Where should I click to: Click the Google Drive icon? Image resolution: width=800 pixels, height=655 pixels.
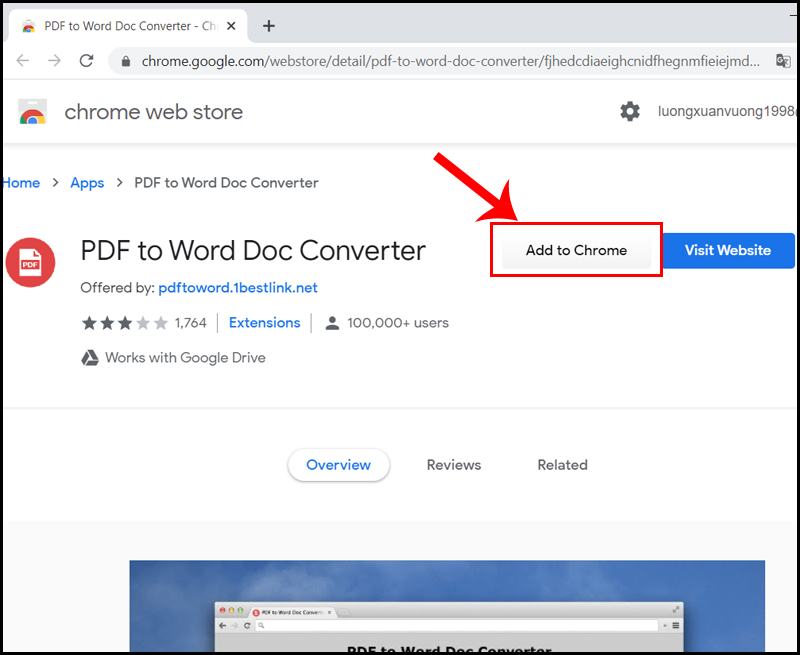[x=89, y=357]
